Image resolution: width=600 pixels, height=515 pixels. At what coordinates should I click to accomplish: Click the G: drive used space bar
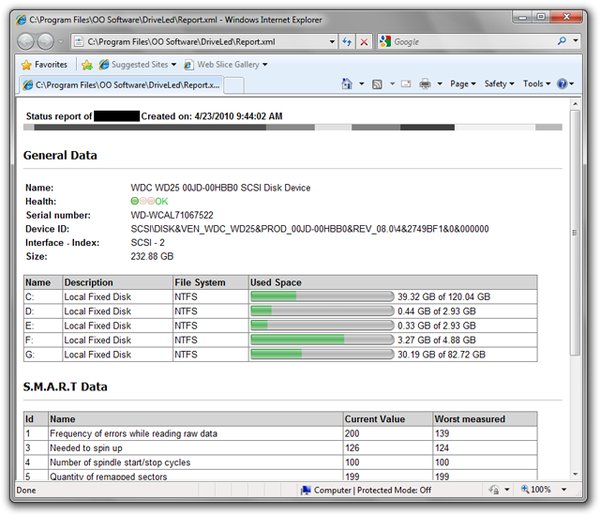coord(322,354)
